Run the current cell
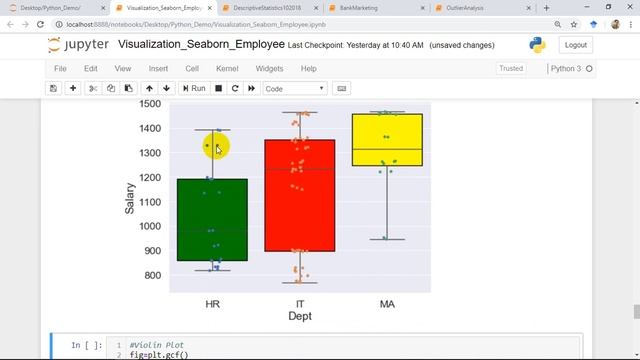640x360 pixels. 194,89
